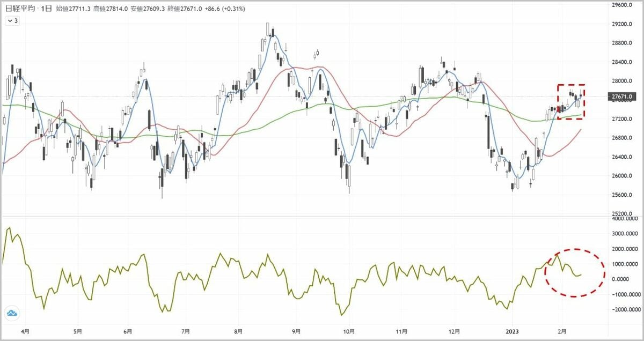Click the red dashed rectangle on price chart
The height and width of the screenshot is (341, 644).
pyautogui.click(x=570, y=101)
